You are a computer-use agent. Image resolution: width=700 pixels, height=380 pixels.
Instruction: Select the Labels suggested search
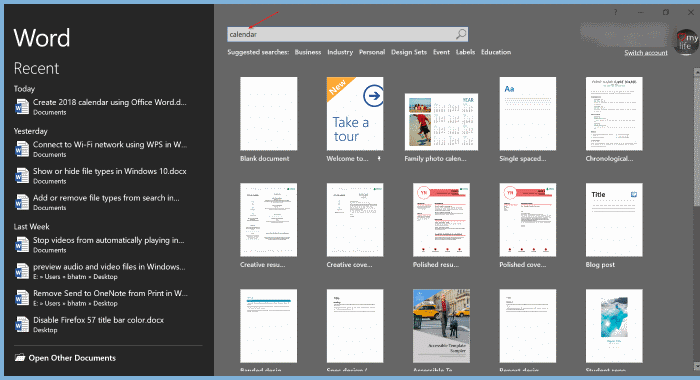[x=465, y=52]
